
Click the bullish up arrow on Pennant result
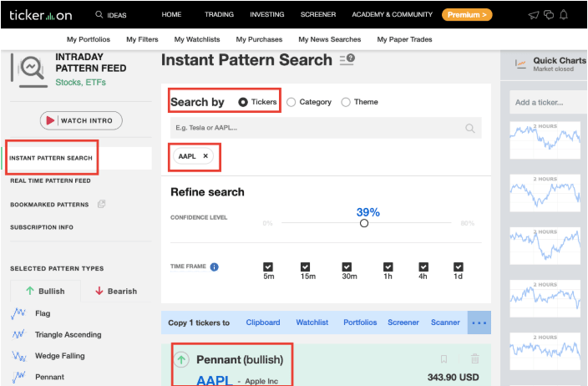point(181,360)
